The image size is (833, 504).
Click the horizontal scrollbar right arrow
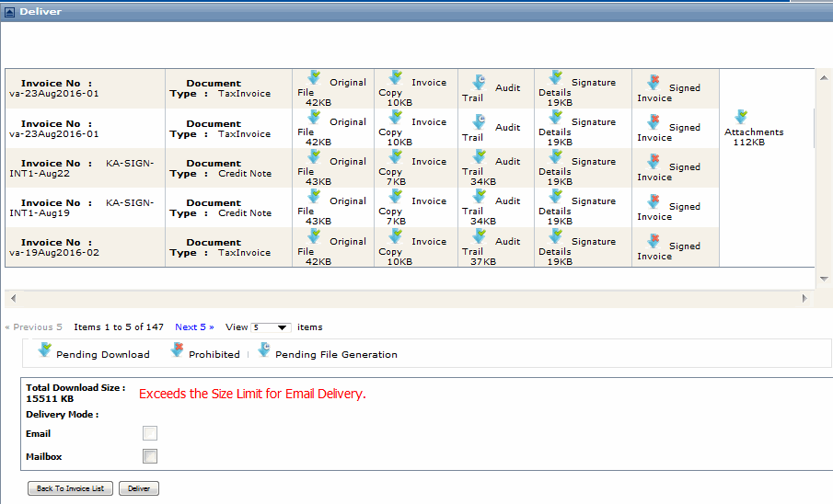[x=805, y=298]
